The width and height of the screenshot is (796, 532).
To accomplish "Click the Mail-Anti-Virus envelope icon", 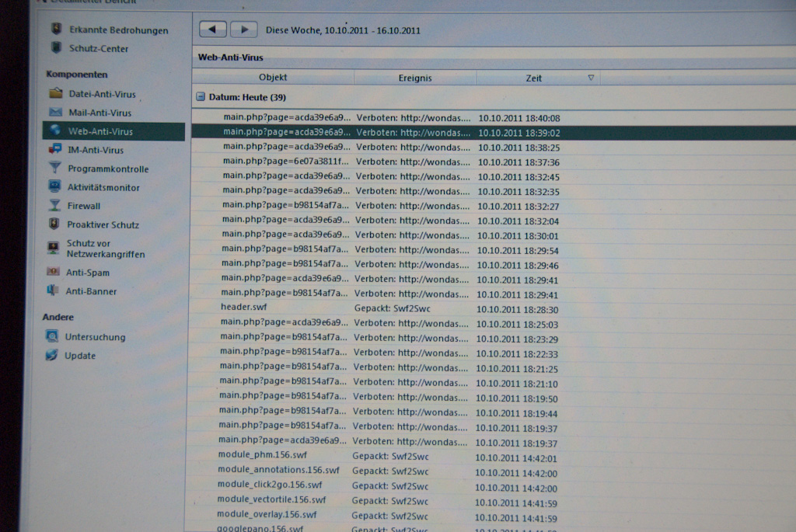I will coord(55,112).
